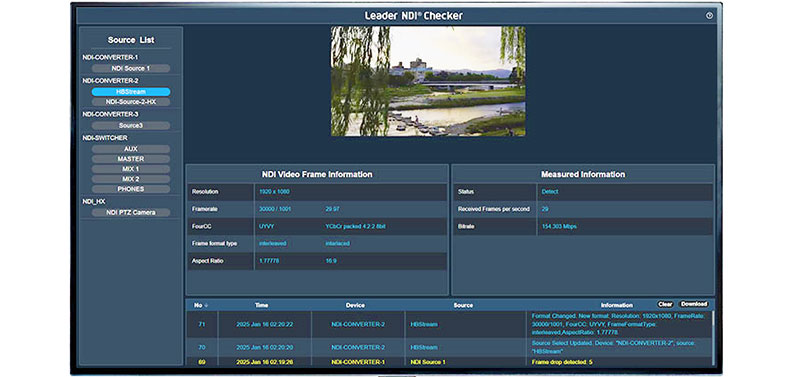Click the Measured Information heading
Screen dimensions: 800x377
(583, 174)
